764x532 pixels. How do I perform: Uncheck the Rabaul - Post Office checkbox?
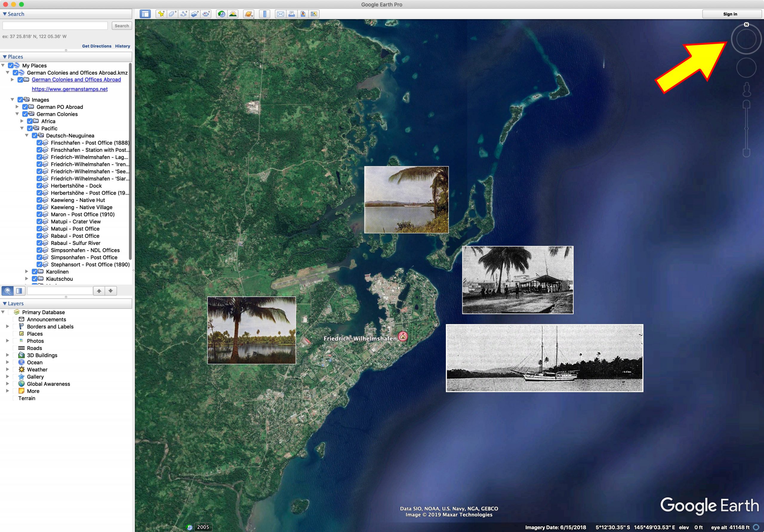click(39, 236)
